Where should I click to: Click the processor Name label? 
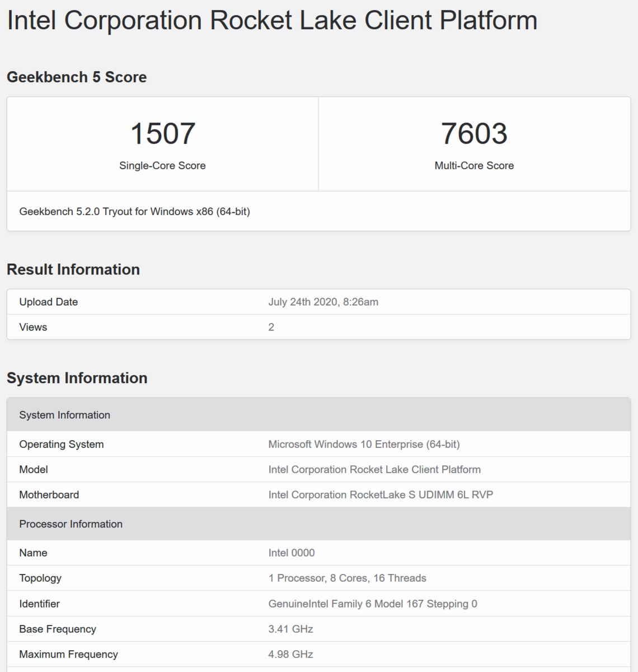(33, 553)
